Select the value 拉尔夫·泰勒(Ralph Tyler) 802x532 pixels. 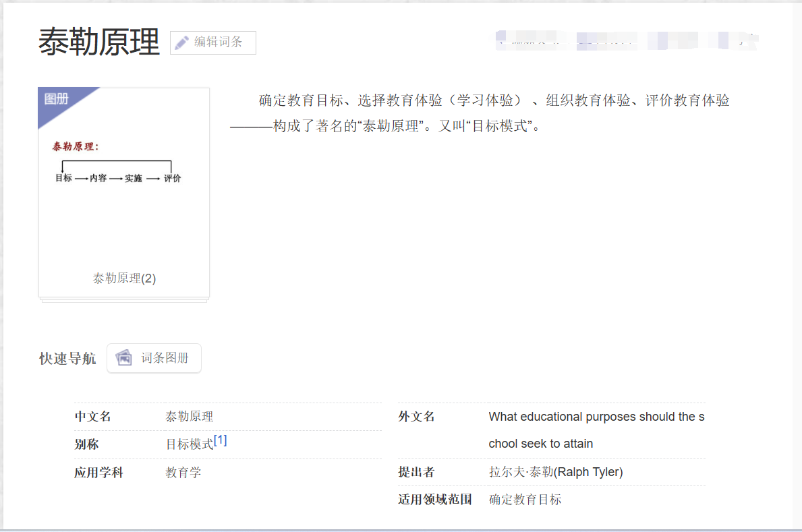click(x=556, y=472)
